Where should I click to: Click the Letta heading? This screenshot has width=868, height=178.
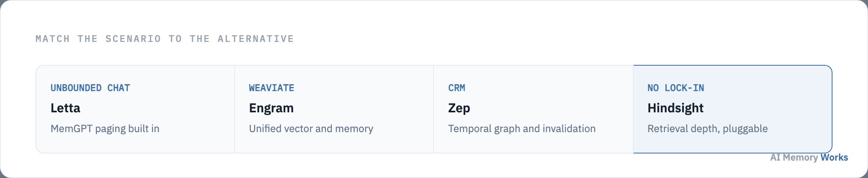65,108
